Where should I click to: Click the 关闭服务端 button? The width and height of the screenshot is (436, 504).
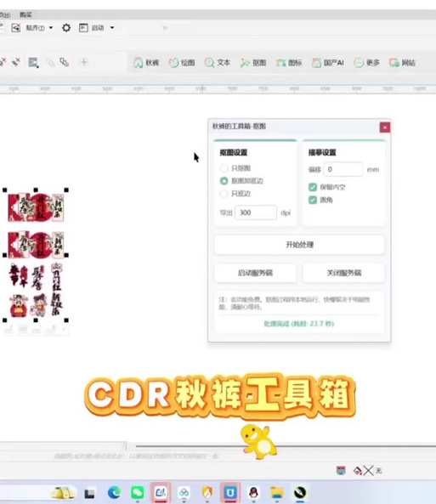343,273
